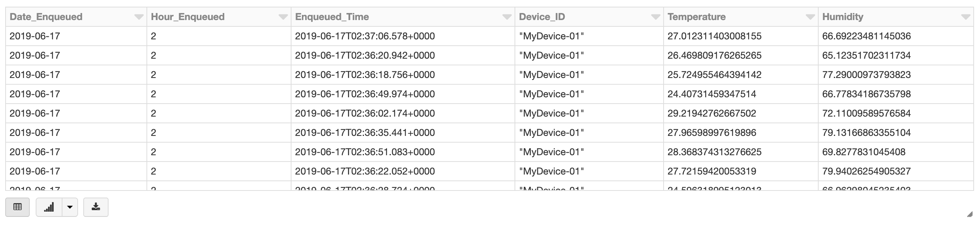Open the chart type dropdown caret

pyautogui.click(x=70, y=207)
